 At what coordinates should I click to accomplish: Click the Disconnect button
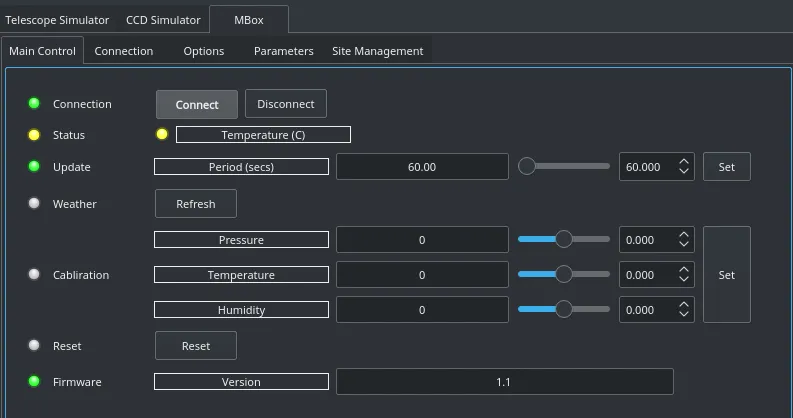[x=286, y=104]
